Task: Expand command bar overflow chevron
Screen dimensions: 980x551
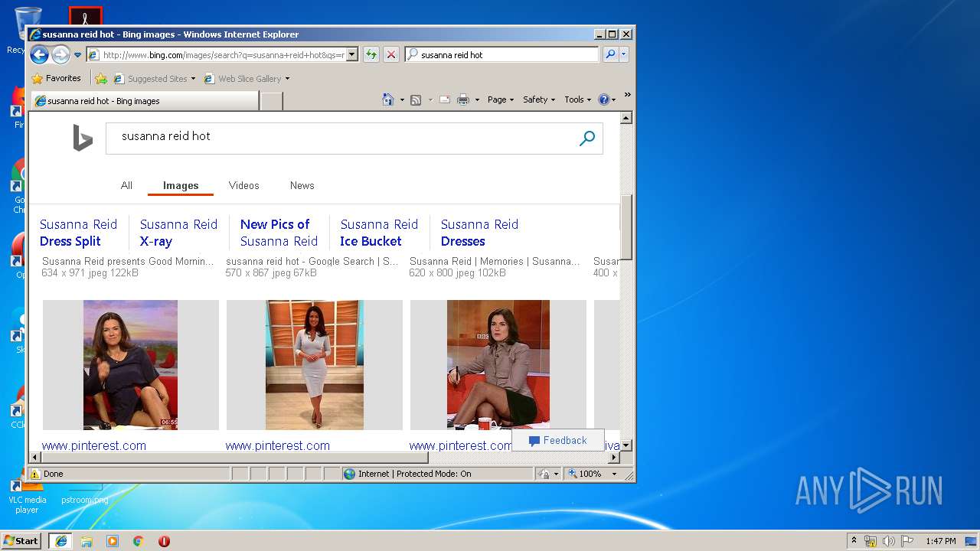Action: [x=627, y=95]
